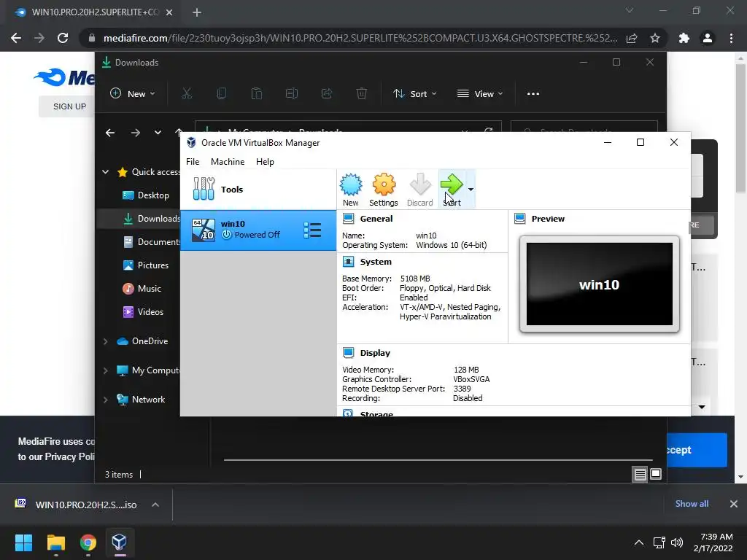Open Windows Start menu
This screenshot has width=747, height=560.
coord(23,542)
